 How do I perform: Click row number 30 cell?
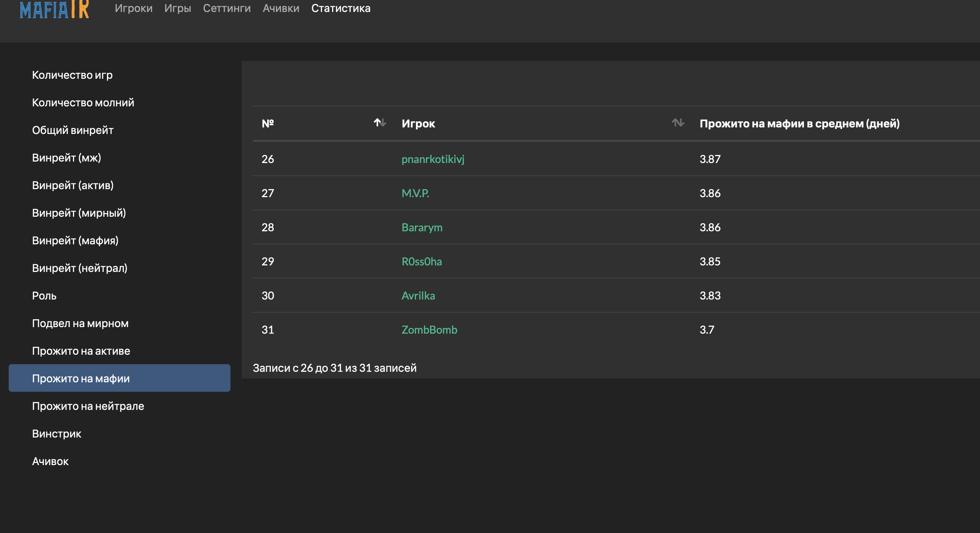pos(268,296)
